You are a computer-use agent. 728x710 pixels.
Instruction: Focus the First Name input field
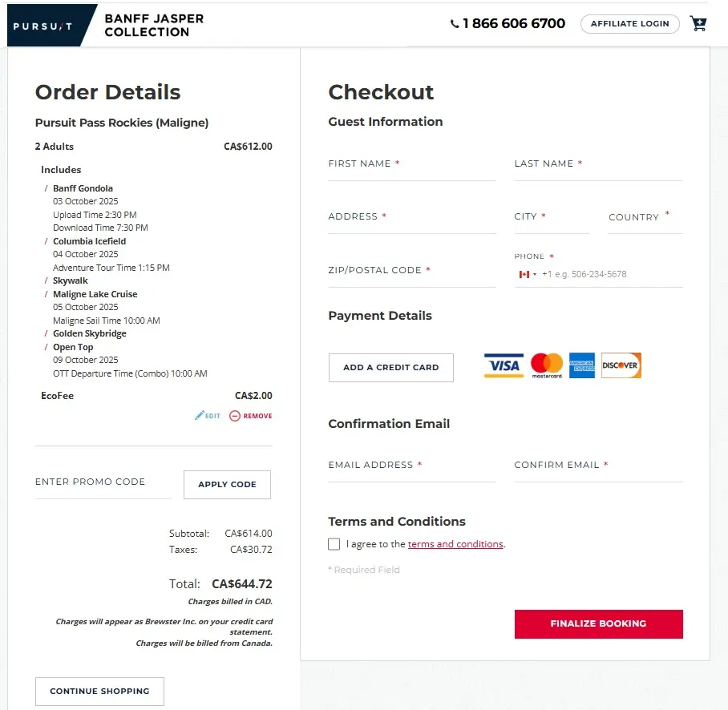[412, 165]
